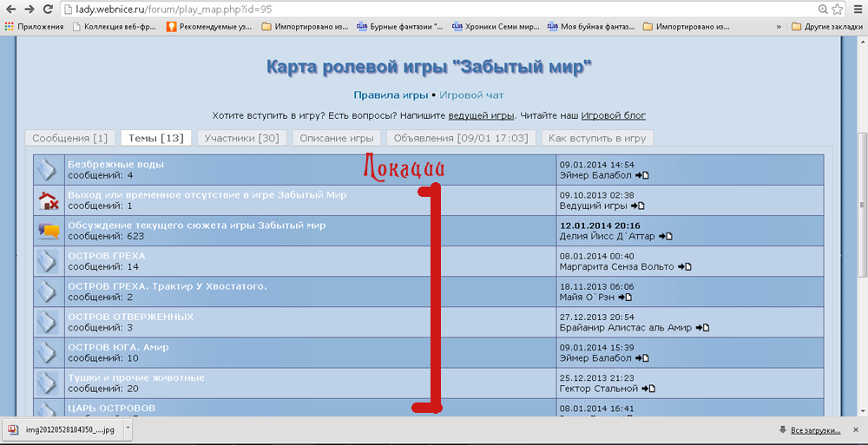Viewport: 868px width, 445px height.
Task: Open topic Выход или временное отсутствие в игре
Action: [x=207, y=195]
